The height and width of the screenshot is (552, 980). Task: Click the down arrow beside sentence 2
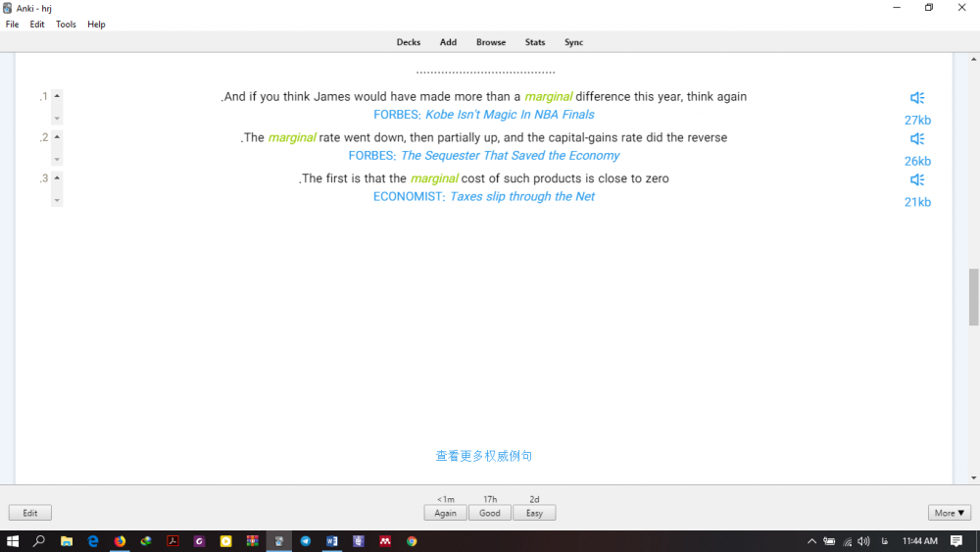tap(57, 160)
